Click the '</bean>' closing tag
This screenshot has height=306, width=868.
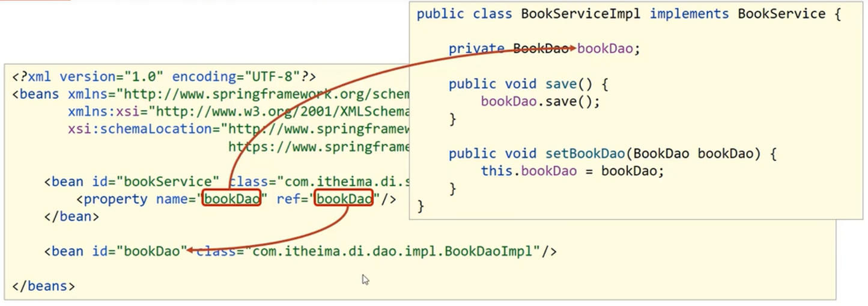(x=71, y=216)
